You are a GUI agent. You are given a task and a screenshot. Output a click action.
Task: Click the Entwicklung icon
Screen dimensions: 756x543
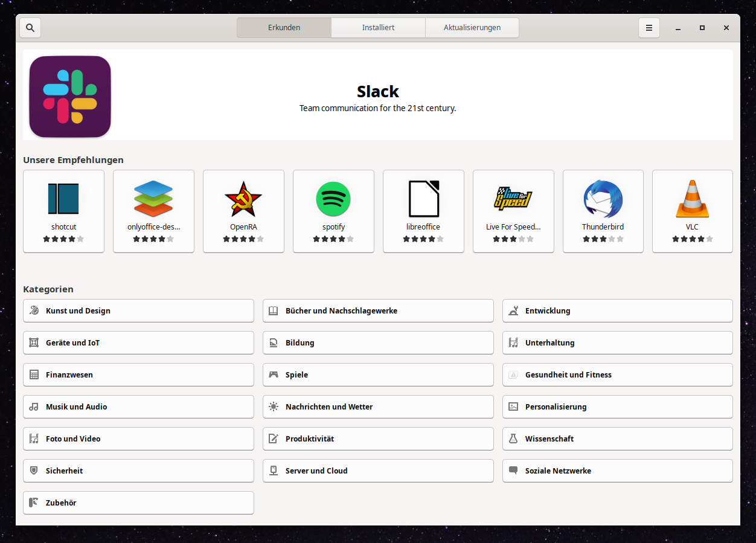pyautogui.click(x=513, y=310)
